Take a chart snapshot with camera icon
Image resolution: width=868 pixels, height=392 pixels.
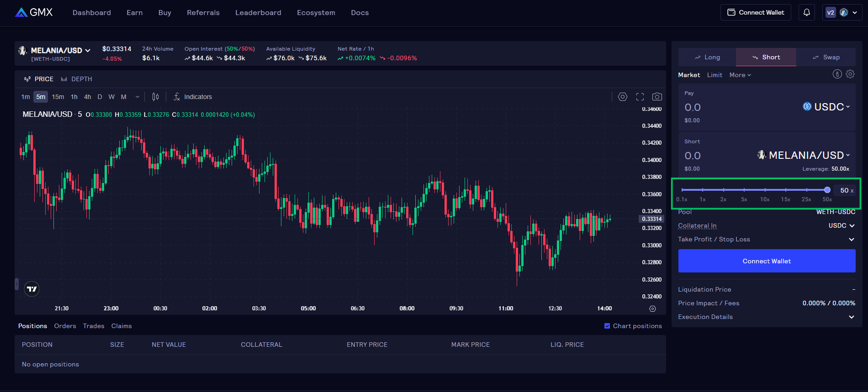pos(657,97)
